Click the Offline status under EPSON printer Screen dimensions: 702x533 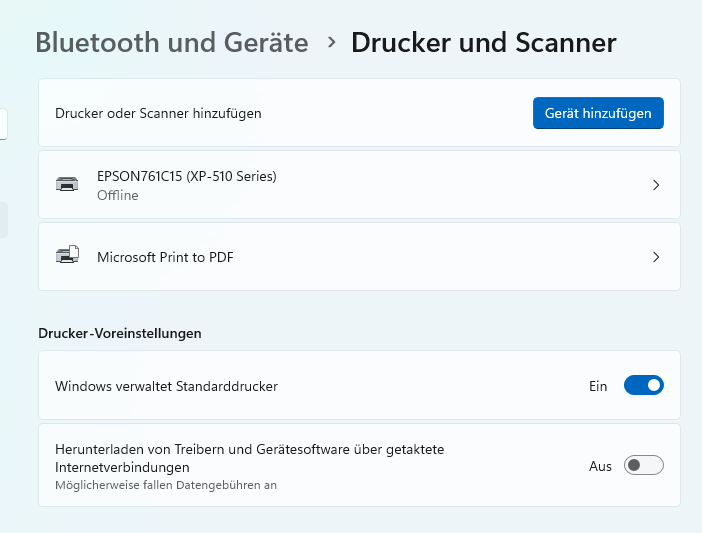118,196
